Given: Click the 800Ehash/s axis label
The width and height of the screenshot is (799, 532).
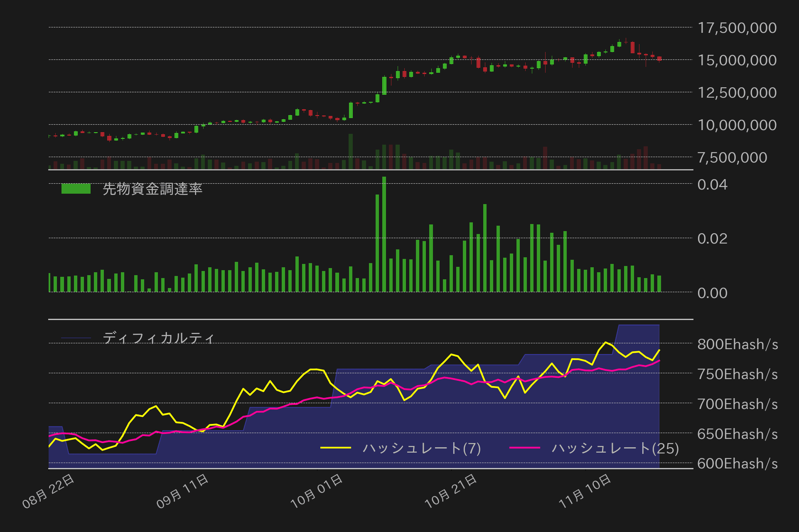Looking at the screenshot, I should pos(737,344).
